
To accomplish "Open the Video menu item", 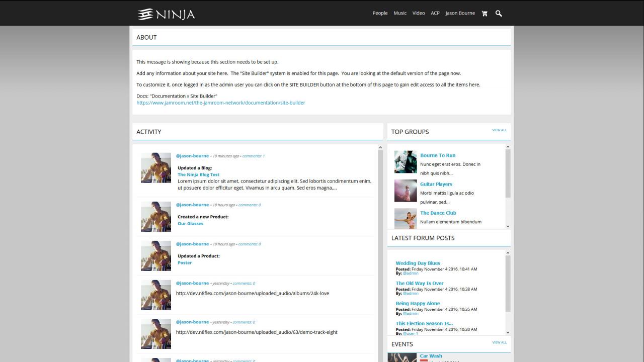I will [x=419, y=13].
